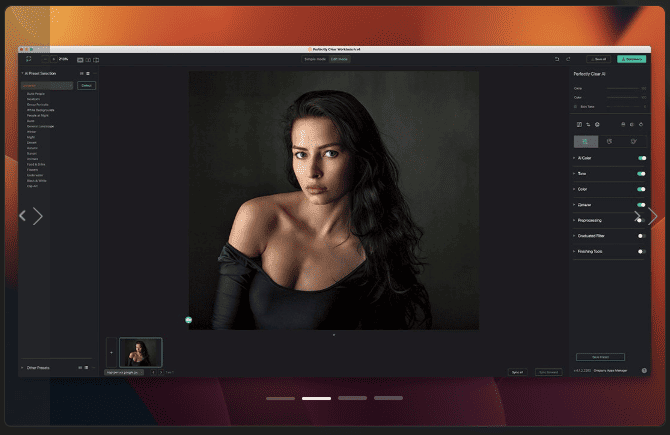670x435 pixels.
Task: Tick the Skin Tone checkbox
Action: pos(575,106)
